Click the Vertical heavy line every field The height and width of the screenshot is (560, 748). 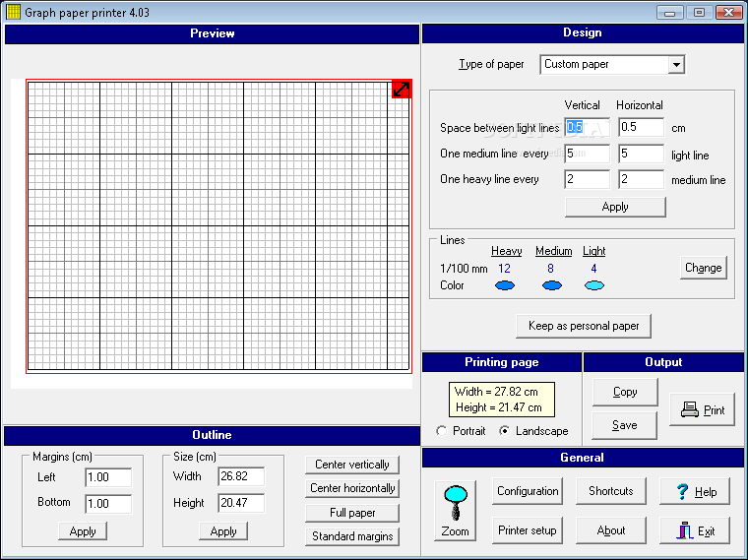[x=587, y=179]
